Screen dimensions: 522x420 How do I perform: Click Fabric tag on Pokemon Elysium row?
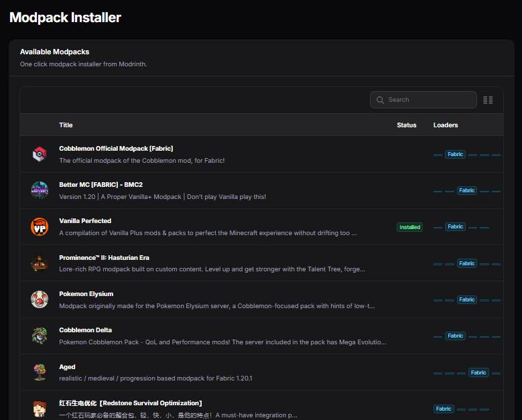(x=467, y=299)
